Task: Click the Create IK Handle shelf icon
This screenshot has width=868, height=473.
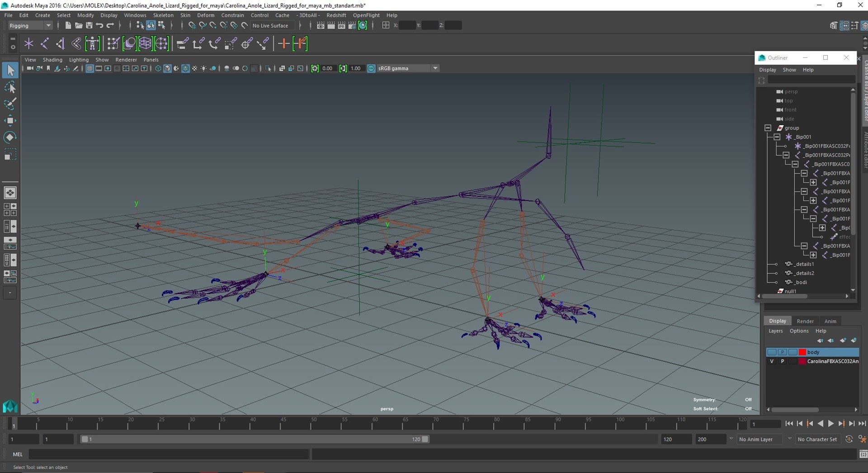Action: click(x=61, y=44)
